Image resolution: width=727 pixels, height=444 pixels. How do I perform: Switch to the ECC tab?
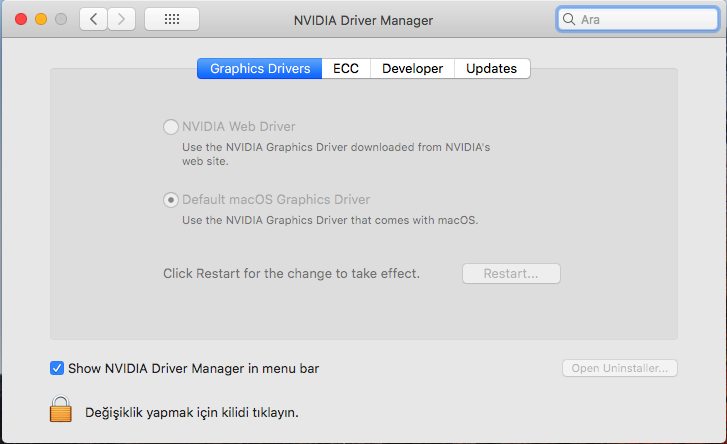[346, 69]
